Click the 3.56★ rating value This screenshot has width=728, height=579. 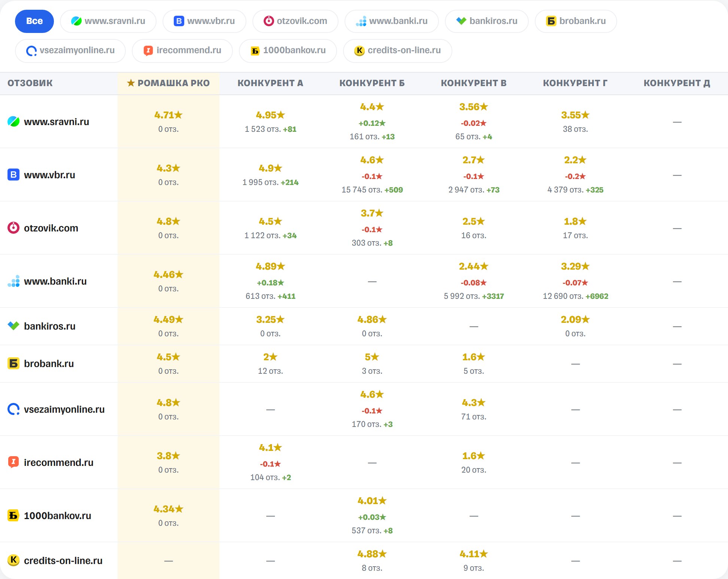[x=474, y=107]
